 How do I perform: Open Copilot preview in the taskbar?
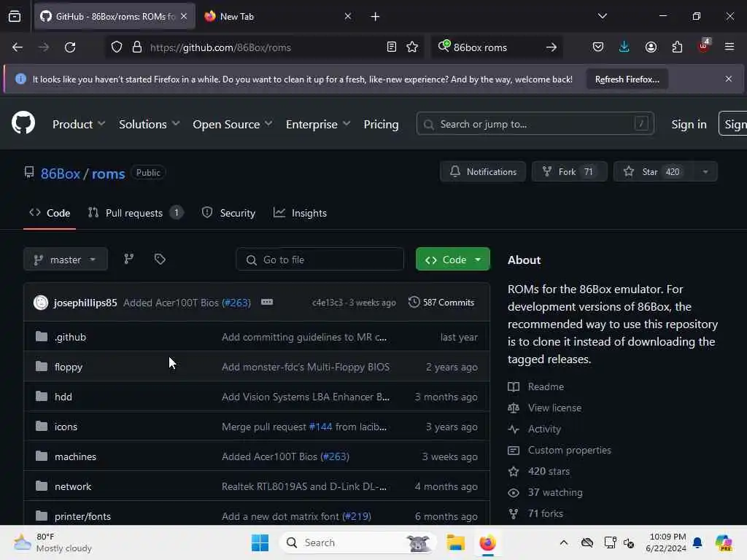pos(724,542)
